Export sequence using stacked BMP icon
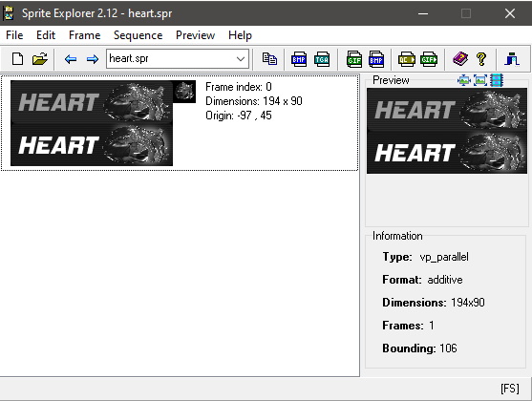This screenshot has height=401, width=532. pyautogui.click(x=376, y=59)
